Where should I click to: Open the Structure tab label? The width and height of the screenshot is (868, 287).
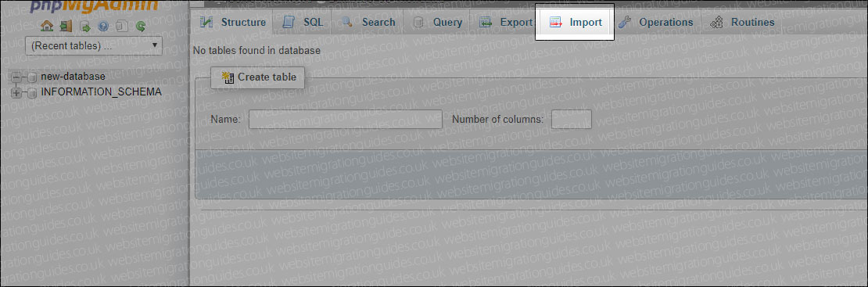tap(243, 23)
